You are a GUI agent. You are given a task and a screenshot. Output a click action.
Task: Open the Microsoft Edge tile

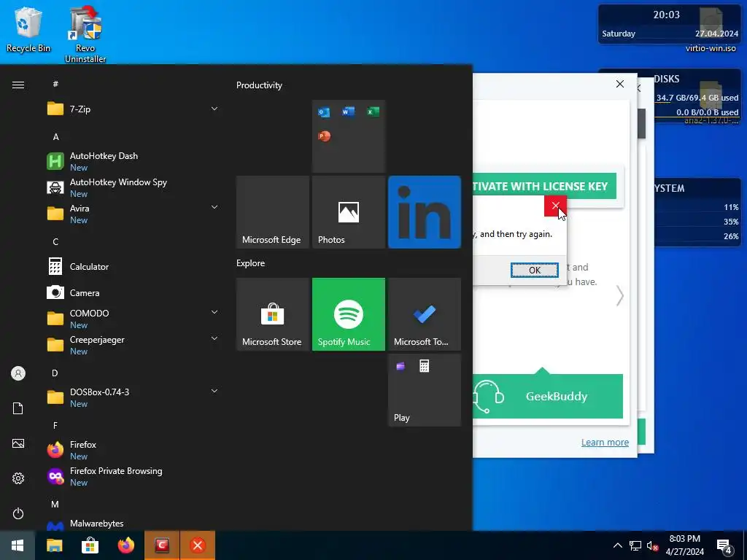(x=273, y=212)
